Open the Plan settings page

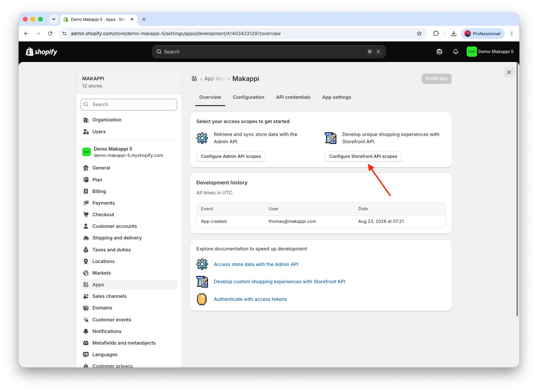[x=129, y=180]
